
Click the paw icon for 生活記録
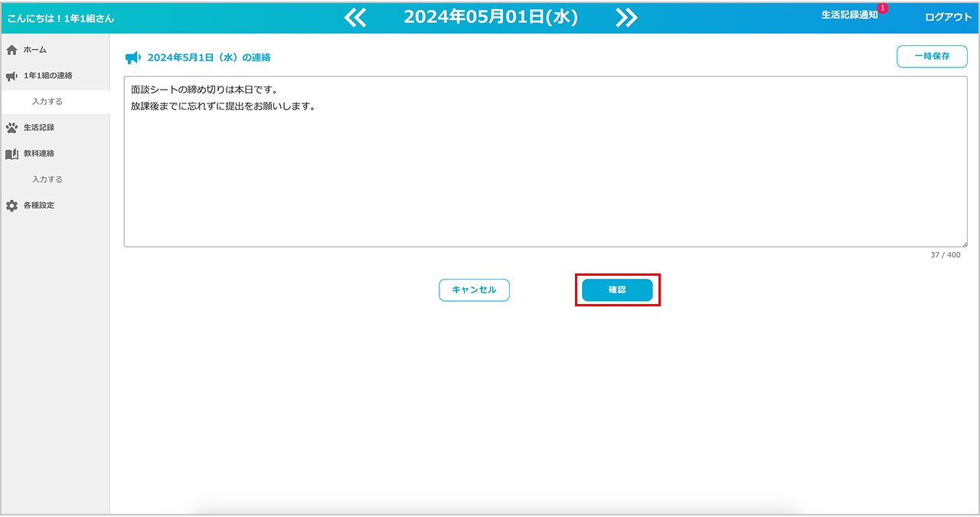coord(11,128)
